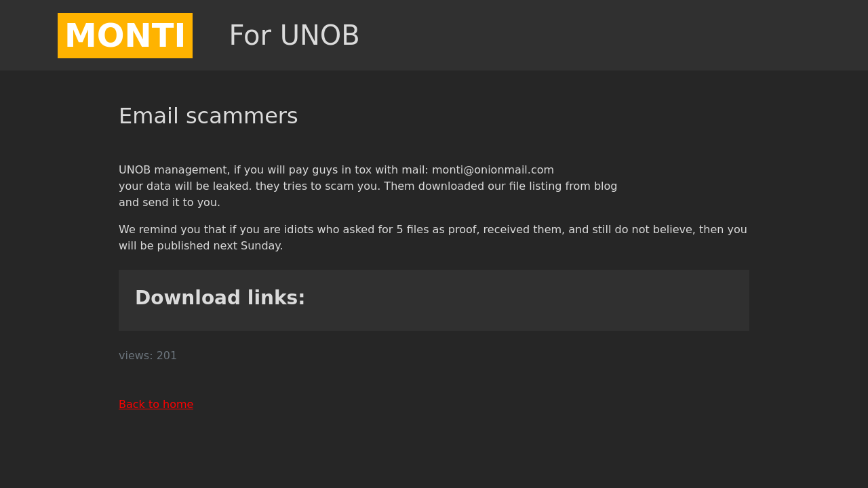Click the monti@onionmail.com email address
The height and width of the screenshot is (488, 868).
[493, 170]
